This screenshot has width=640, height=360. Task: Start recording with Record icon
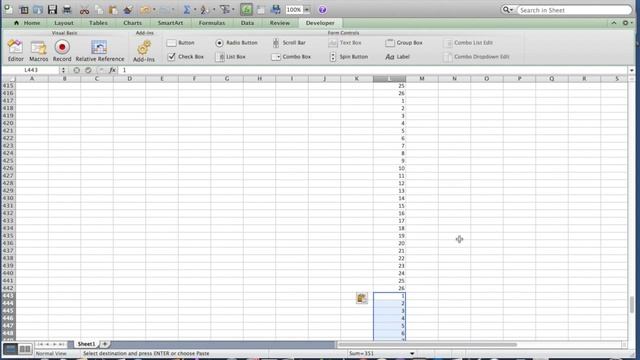coord(62,51)
